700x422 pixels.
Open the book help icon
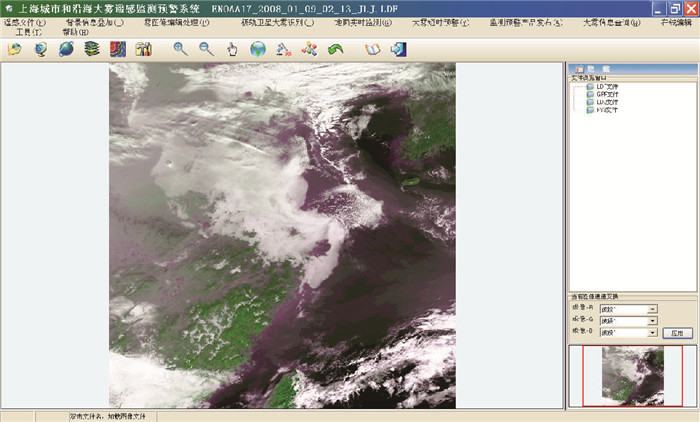click(x=373, y=48)
